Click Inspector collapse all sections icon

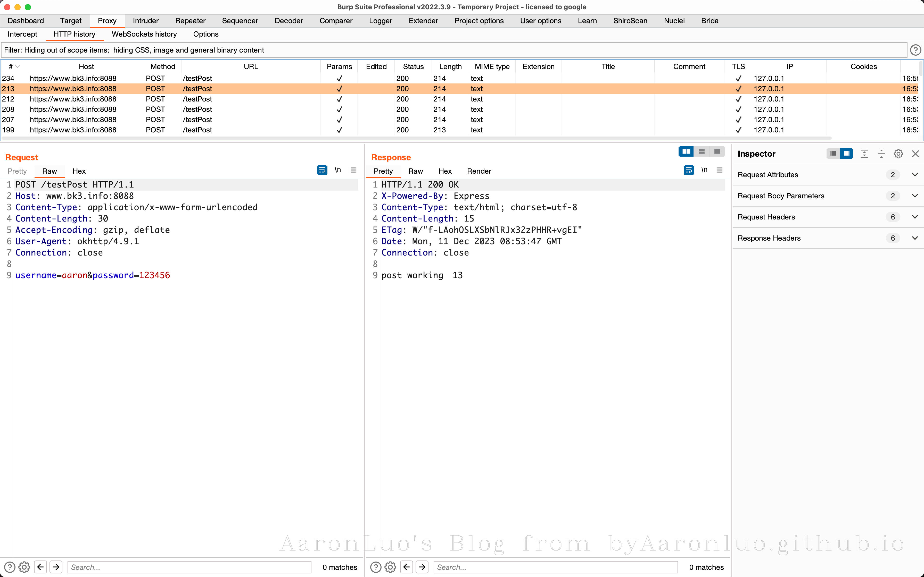pos(881,154)
